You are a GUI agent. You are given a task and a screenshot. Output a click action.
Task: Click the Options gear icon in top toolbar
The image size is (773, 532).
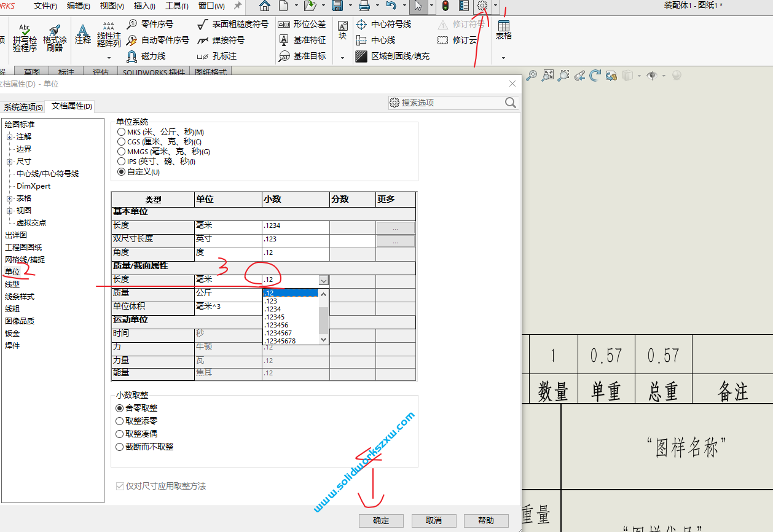(482, 6)
